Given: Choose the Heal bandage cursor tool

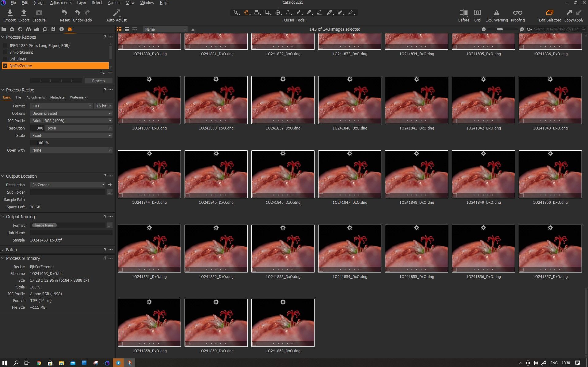Looking at the screenshot, I should click(x=309, y=13).
